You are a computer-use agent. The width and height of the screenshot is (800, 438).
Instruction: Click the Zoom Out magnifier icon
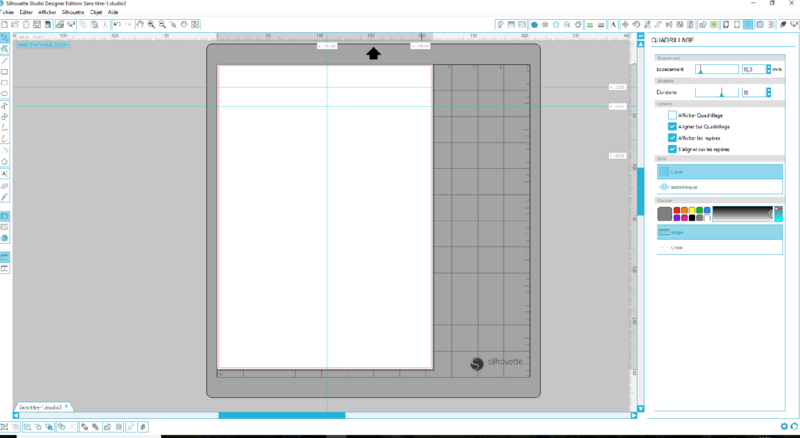(162, 25)
